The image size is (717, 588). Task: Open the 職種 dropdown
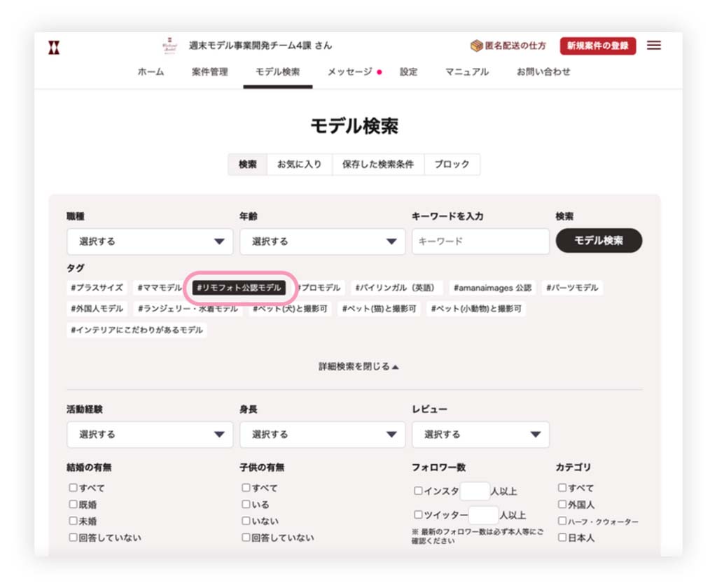coord(150,241)
